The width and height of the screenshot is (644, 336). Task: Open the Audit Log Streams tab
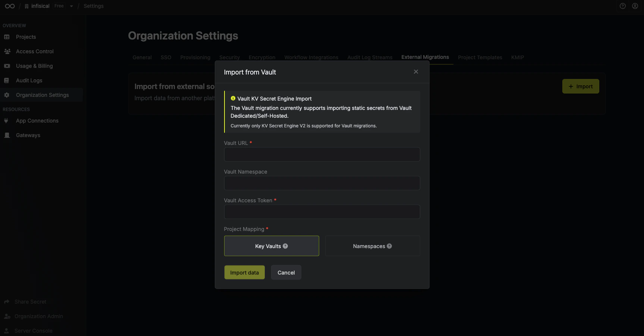(370, 57)
